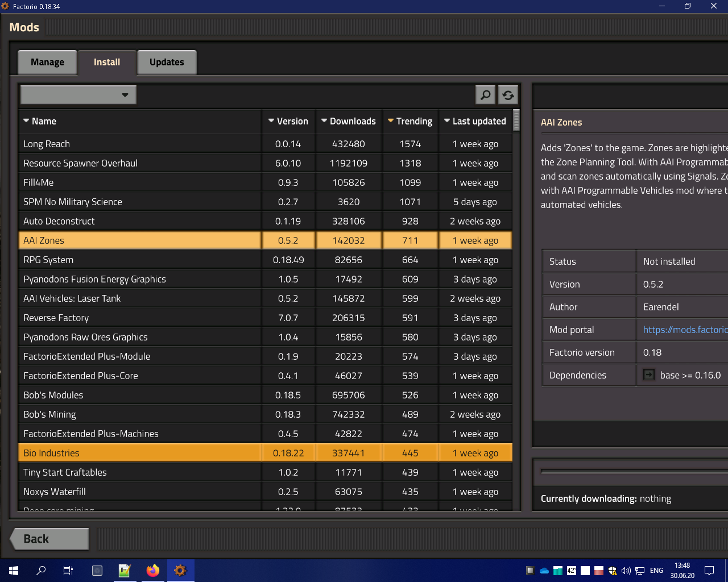Select FactorioExtended Plus-Machines mod
This screenshot has height=582, width=728.
[266, 434]
